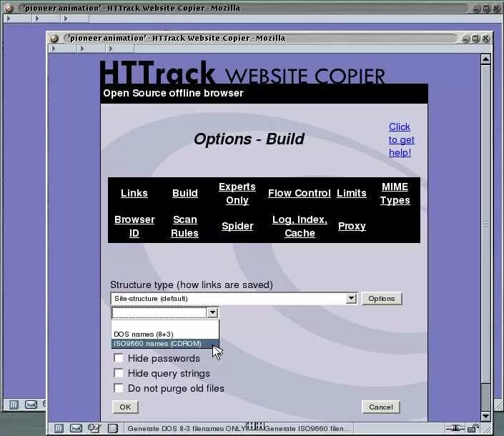The image size is (504, 436).
Task: Expand first collapsed toolbar grippy in back window
Action: coord(9,19)
